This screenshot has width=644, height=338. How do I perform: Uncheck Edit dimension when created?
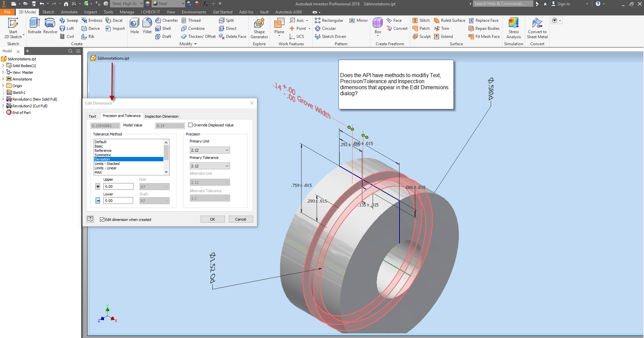[102, 219]
